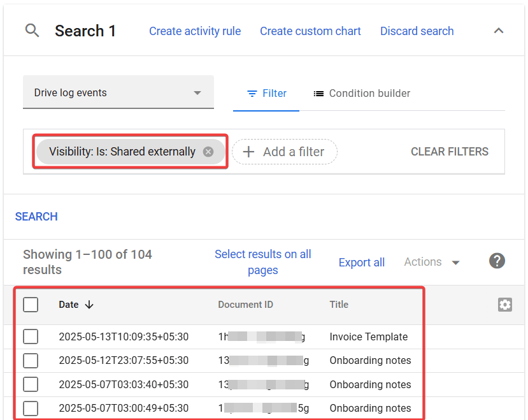Viewport: 528px width, 420px height.
Task: Click the search magnifying glass icon
Action: [32, 31]
